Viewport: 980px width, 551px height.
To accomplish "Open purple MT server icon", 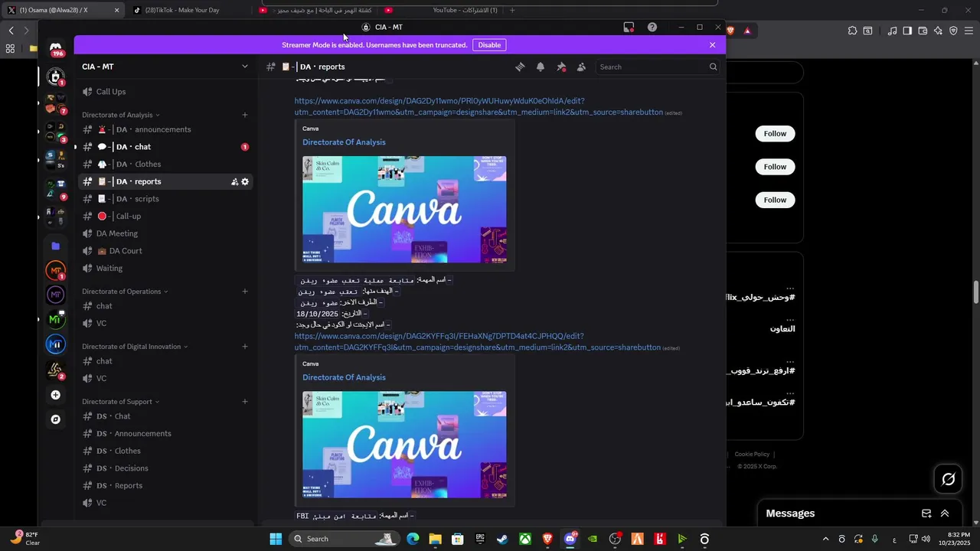I will [x=55, y=295].
